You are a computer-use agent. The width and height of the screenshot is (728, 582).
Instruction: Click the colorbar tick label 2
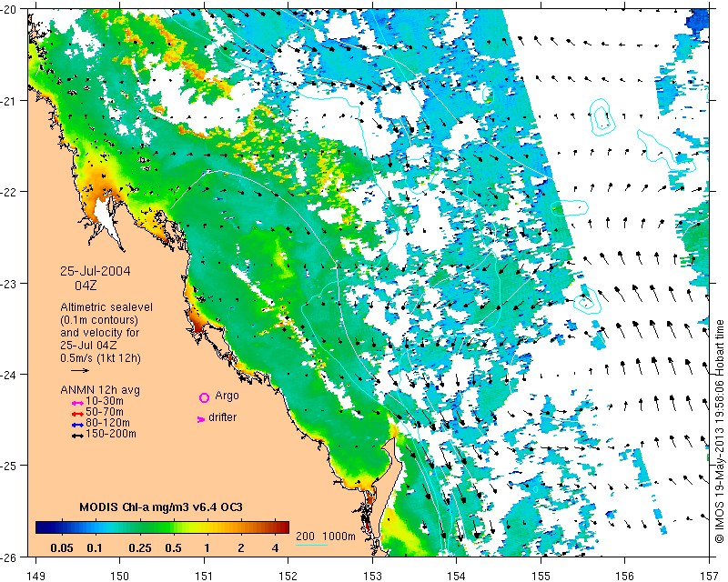(x=241, y=548)
